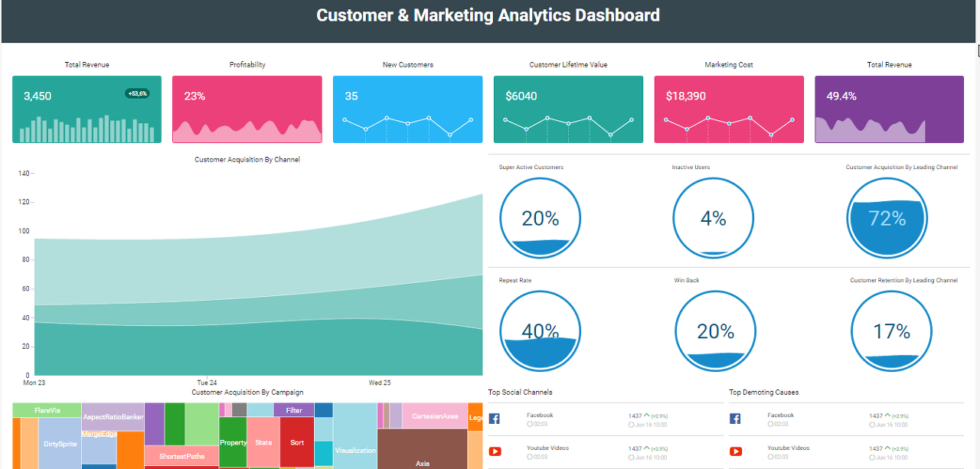The image size is (980, 469).
Task: Select the New Customers 35 card
Action: [408, 109]
